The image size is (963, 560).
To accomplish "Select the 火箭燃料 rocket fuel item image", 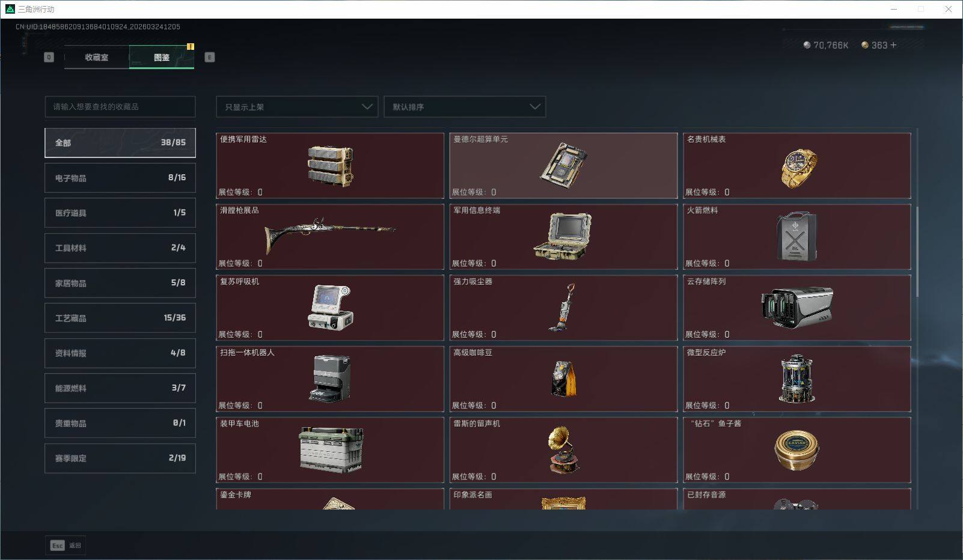I will (796, 236).
